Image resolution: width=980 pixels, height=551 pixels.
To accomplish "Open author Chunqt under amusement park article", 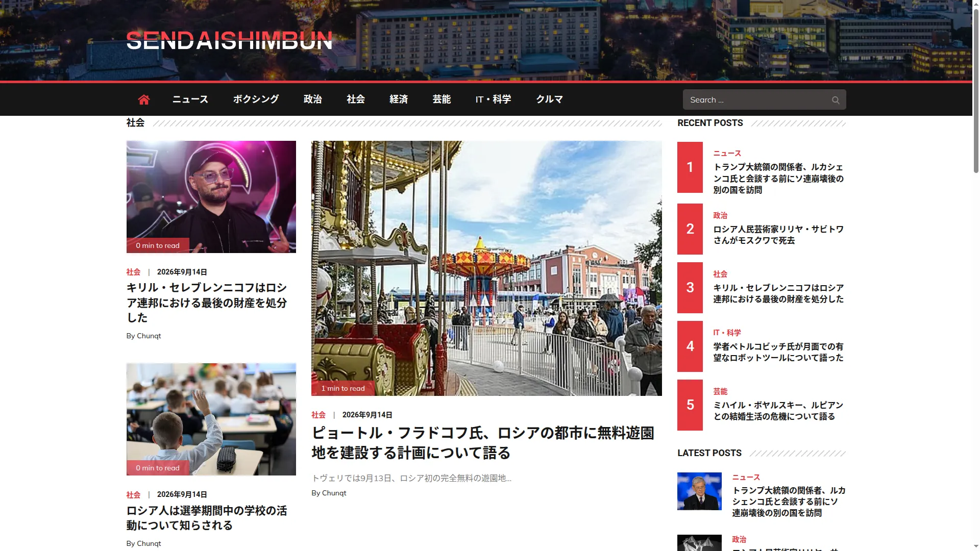I will click(x=334, y=493).
